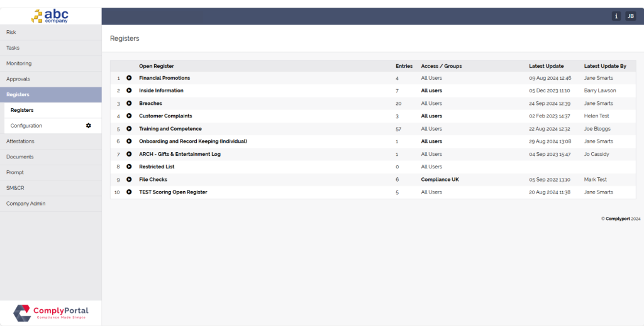
Task: Click the arrow icon beside File Checks
Action: click(129, 180)
